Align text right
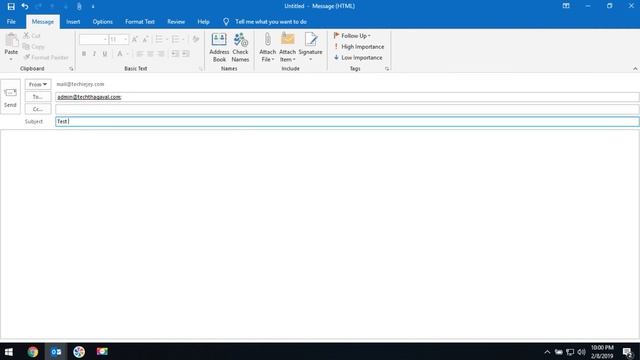 tap(161, 53)
